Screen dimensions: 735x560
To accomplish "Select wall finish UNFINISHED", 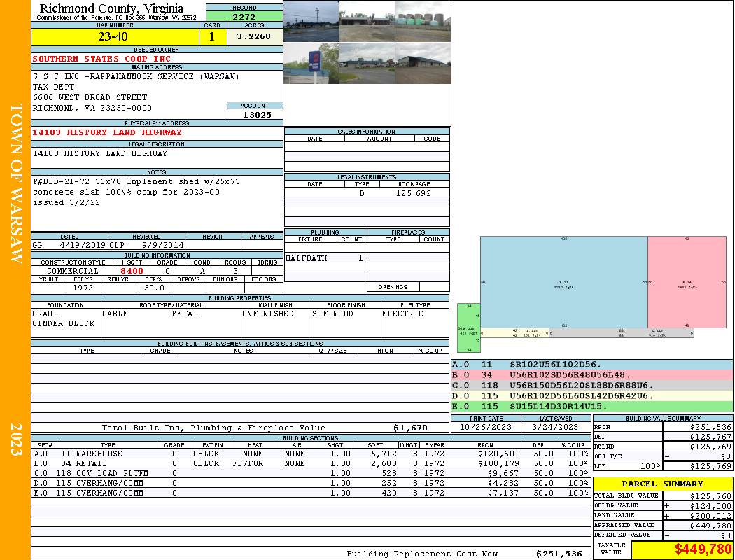I will [x=267, y=314].
